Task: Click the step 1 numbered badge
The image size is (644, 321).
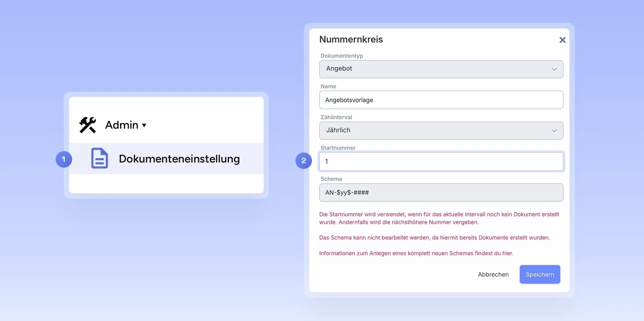Action: click(x=64, y=159)
